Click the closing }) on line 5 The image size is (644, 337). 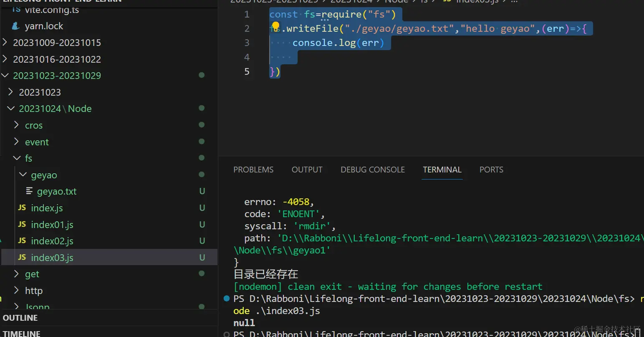pos(275,71)
